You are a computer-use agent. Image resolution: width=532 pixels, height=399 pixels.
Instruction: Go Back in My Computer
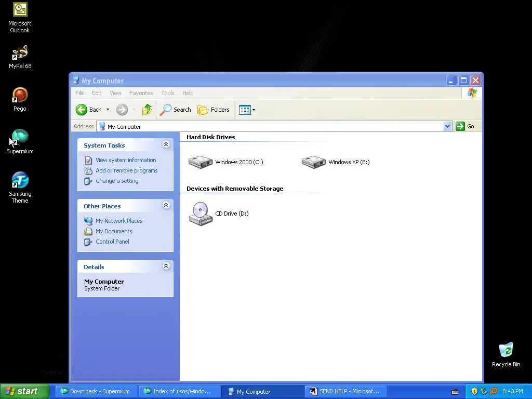pos(88,110)
